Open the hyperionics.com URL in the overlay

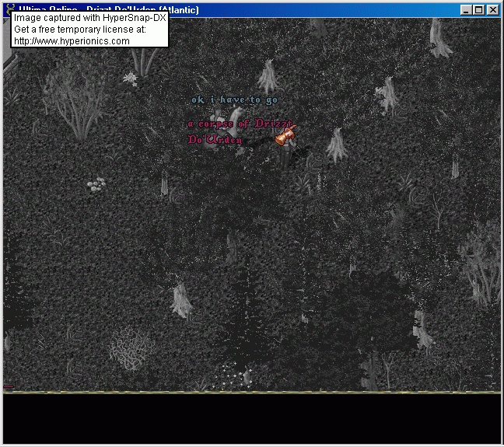point(72,41)
